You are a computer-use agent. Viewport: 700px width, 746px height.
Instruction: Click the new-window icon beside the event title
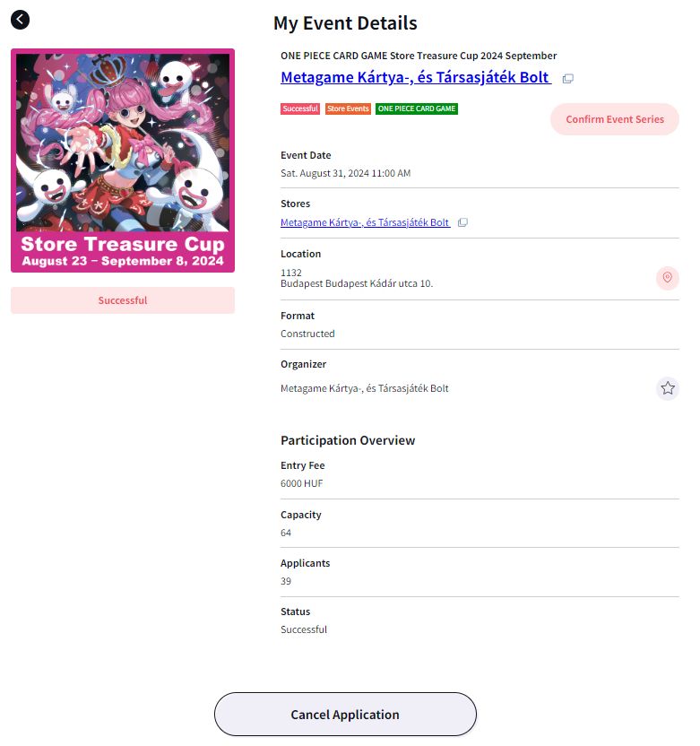click(568, 79)
